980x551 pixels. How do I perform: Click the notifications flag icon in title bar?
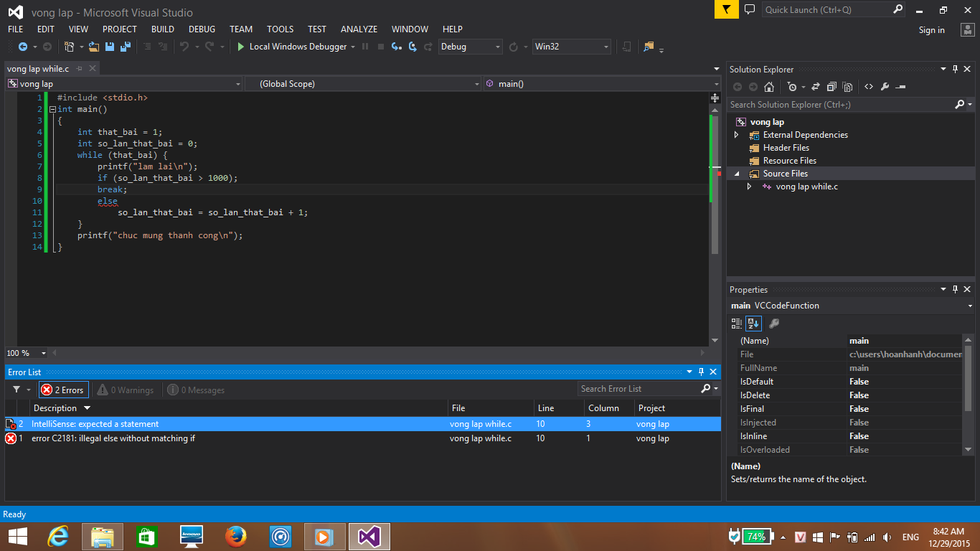pyautogui.click(x=726, y=10)
